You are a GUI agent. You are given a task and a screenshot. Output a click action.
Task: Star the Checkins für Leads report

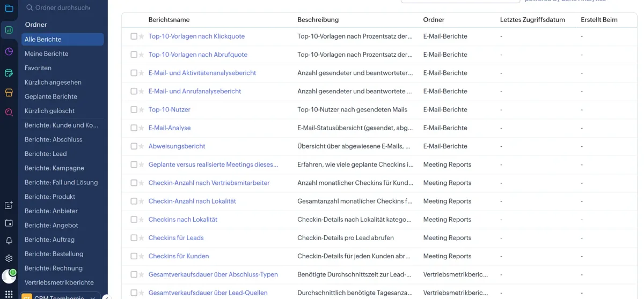(142, 238)
